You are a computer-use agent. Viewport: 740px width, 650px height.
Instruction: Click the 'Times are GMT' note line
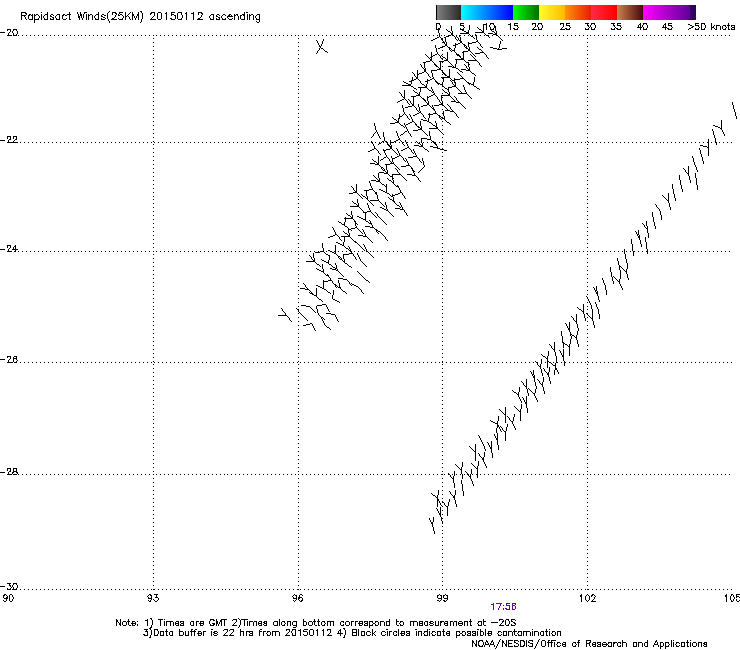click(x=316, y=623)
